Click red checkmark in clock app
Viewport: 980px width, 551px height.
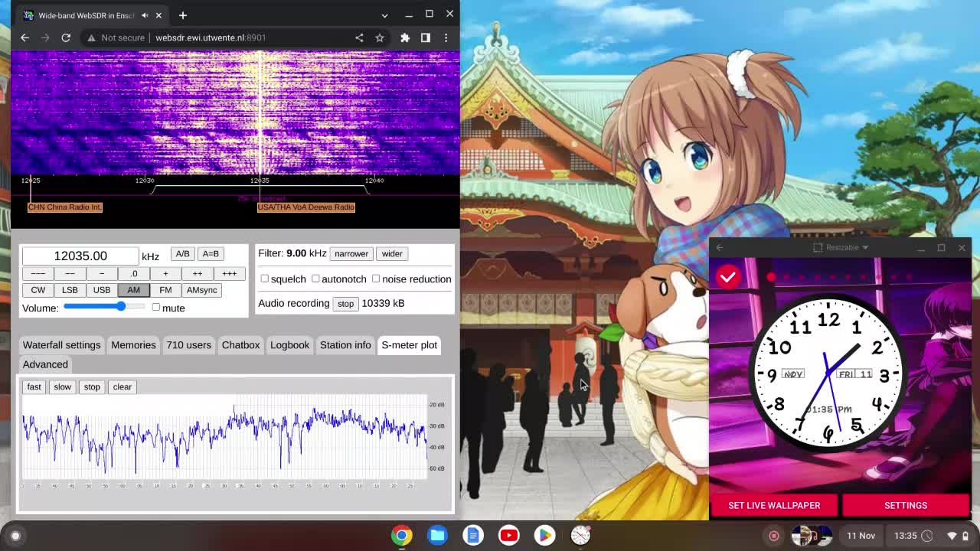[728, 276]
